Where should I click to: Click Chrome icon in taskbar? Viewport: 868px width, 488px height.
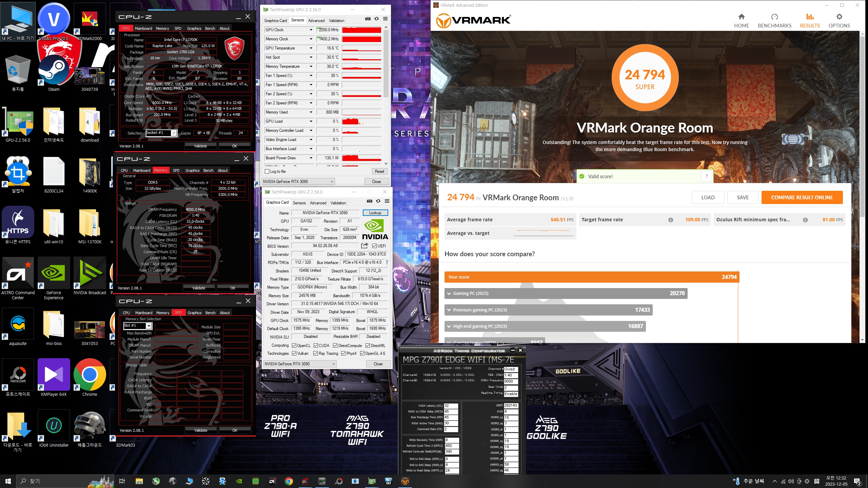pos(289,481)
